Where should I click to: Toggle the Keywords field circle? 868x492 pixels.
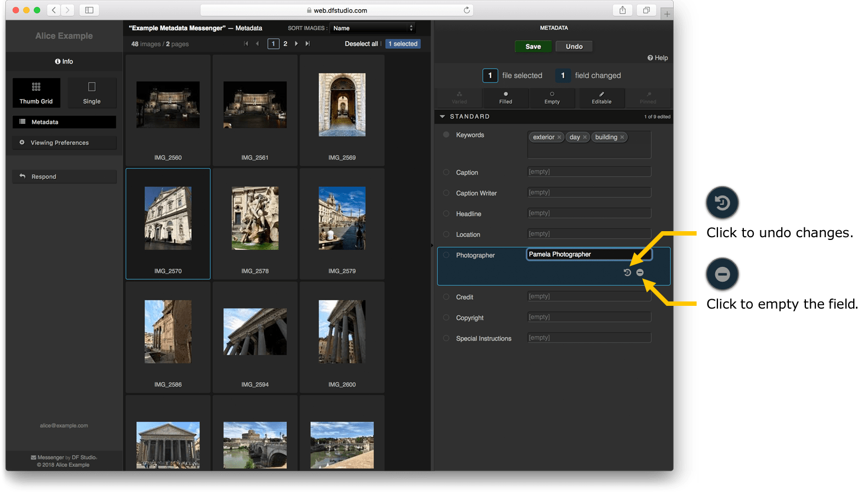click(446, 135)
